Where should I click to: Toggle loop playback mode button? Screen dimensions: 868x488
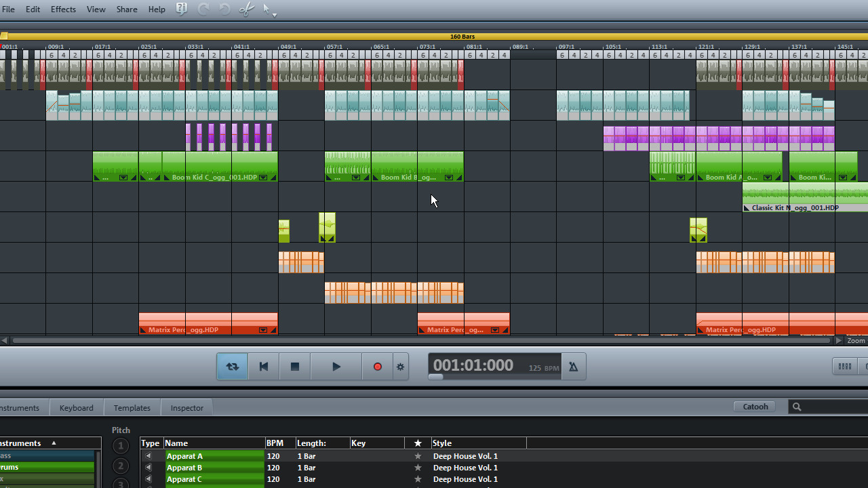tap(233, 367)
